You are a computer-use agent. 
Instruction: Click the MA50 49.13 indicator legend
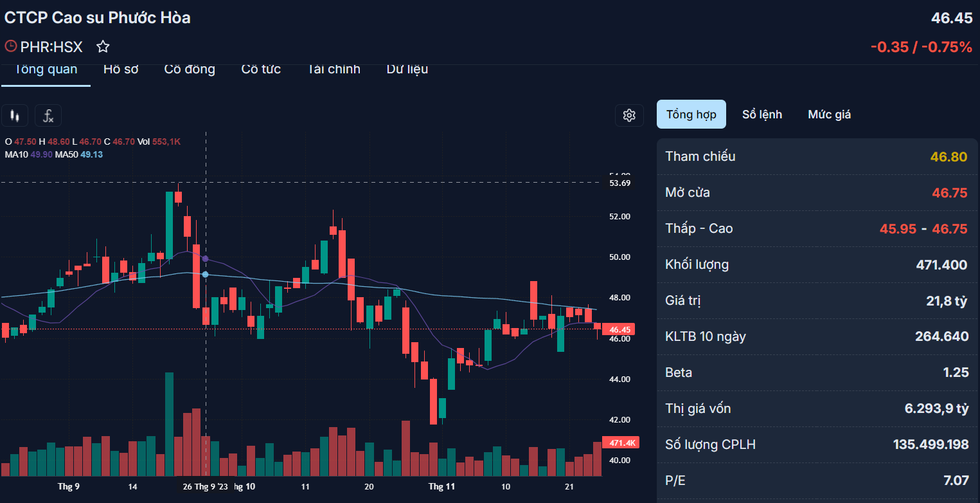(x=79, y=154)
